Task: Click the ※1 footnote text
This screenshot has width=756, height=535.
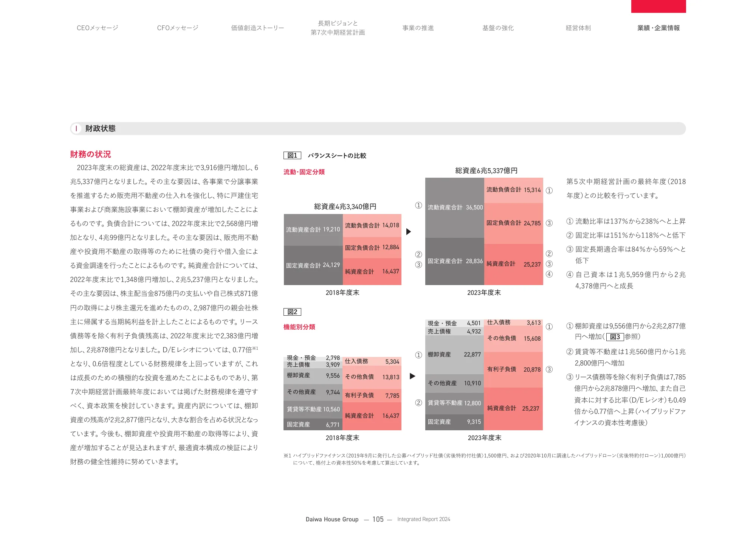Action: pos(485,459)
